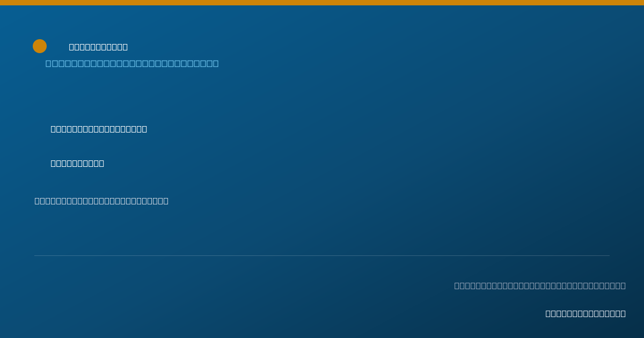Click the last box of the light-blue subtitle
The height and width of the screenshot is (338, 644).
pos(215,63)
